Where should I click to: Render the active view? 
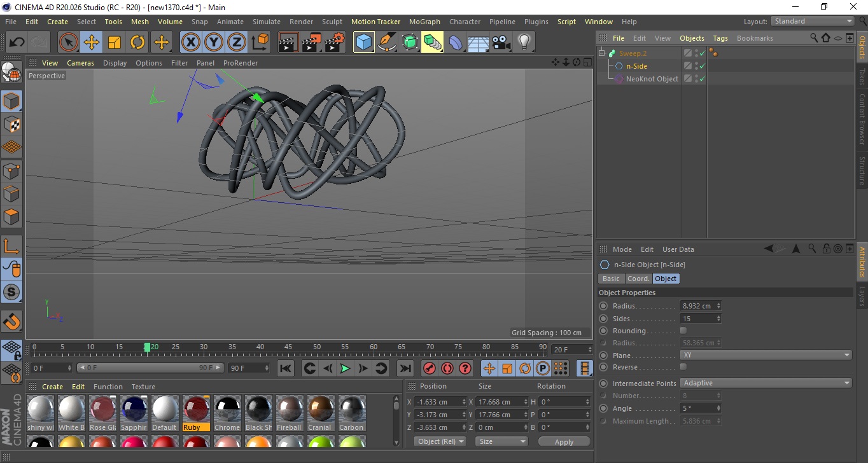pyautogui.click(x=288, y=43)
